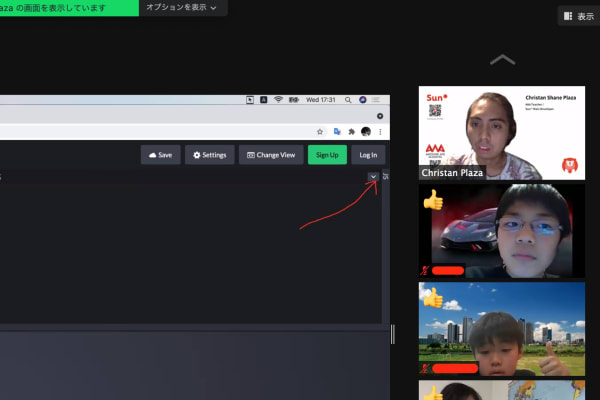This screenshot has width=600, height=400.
Task: Open Chrome's three-dot menu
Action: 380,131
